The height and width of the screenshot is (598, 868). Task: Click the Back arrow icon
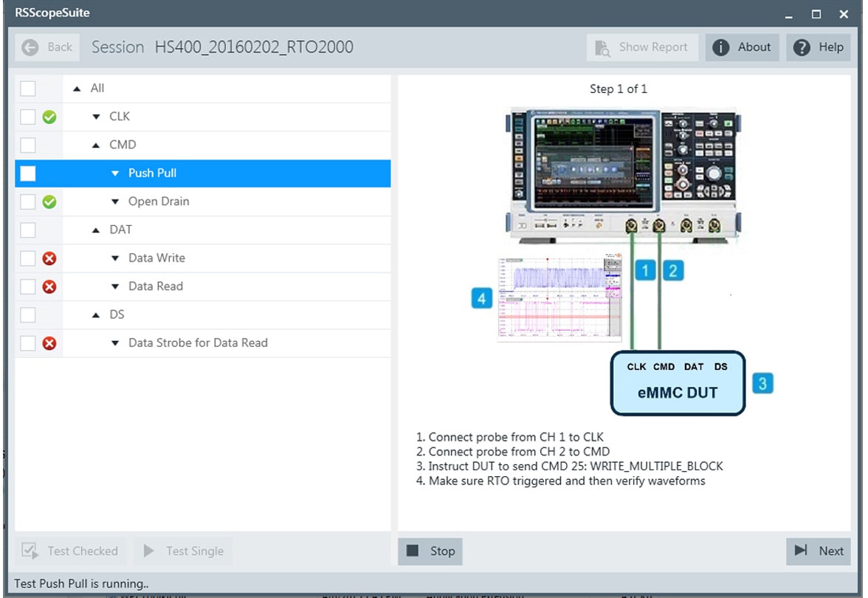click(x=30, y=47)
